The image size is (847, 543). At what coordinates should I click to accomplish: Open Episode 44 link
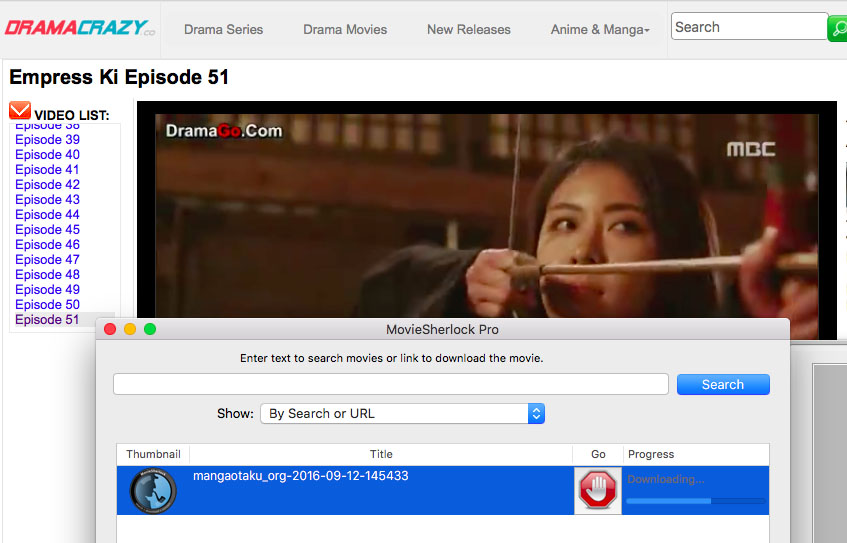click(48, 214)
